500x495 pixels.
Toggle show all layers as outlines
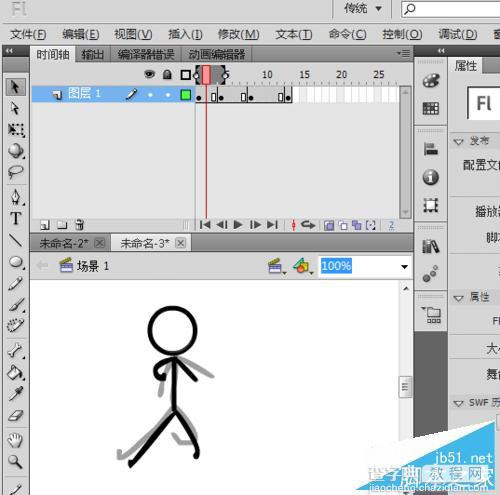pos(185,75)
